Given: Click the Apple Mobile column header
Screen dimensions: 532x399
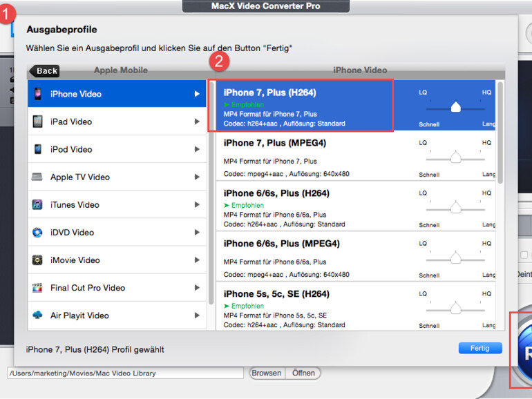Looking at the screenshot, I should (121, 70).
